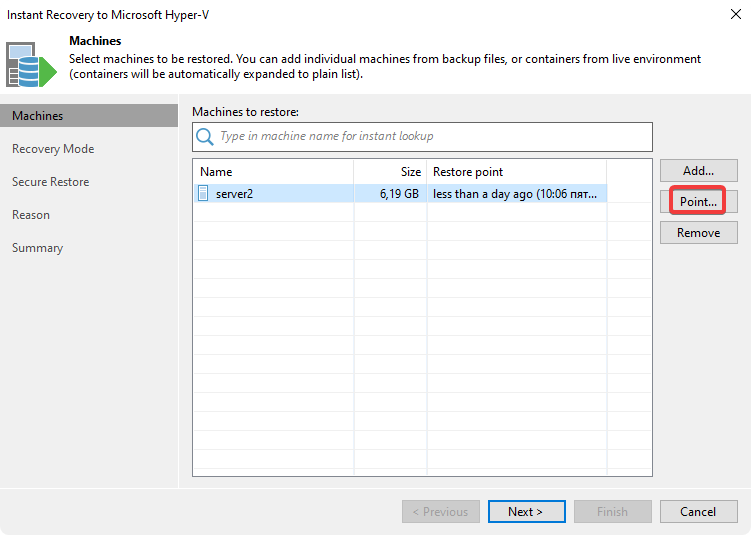Remove the selected machine from the list
751x535 pixels.
[x=698, y=233]
